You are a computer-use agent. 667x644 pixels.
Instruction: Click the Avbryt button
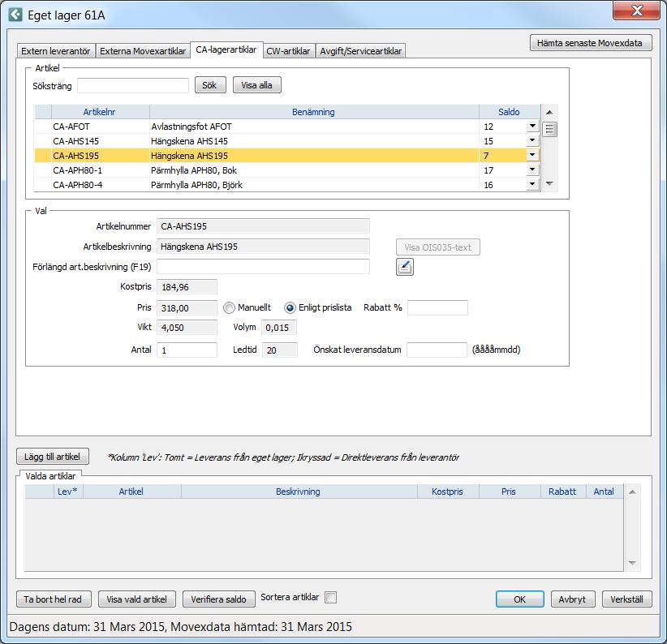click(573, 599)
